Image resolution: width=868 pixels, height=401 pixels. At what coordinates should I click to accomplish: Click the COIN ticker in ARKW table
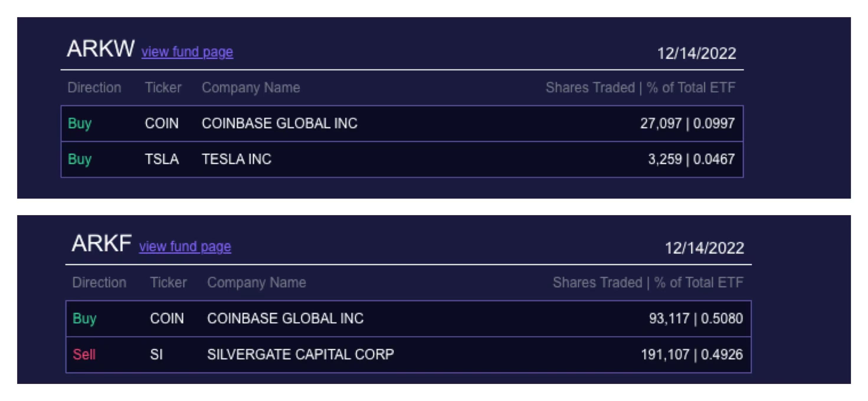click(162, 124)
